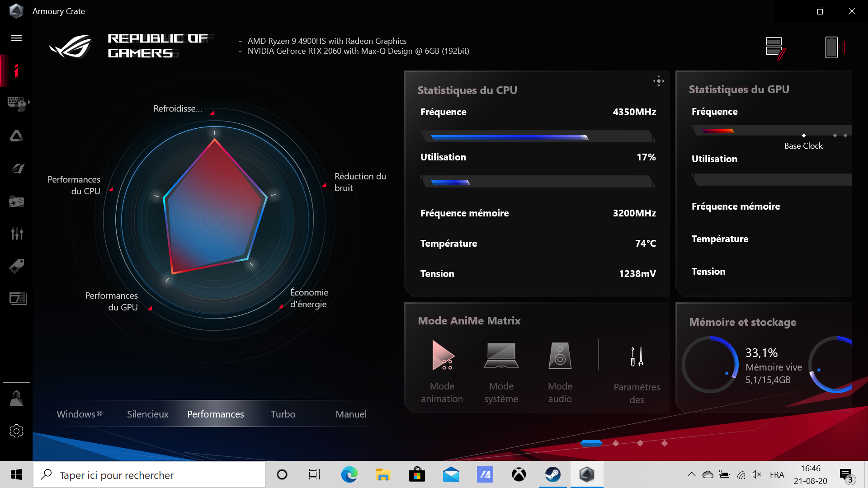Open the Mail app from the taskbar

pos(451,474)
